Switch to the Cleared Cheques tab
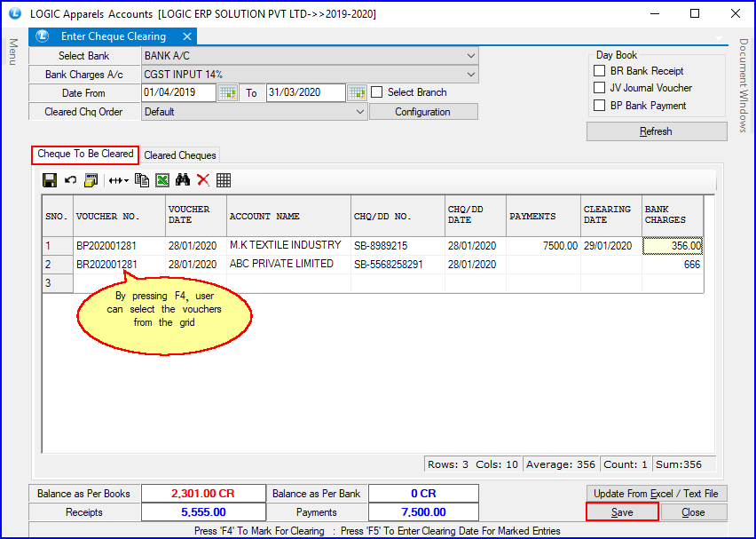 pos(180,155)
